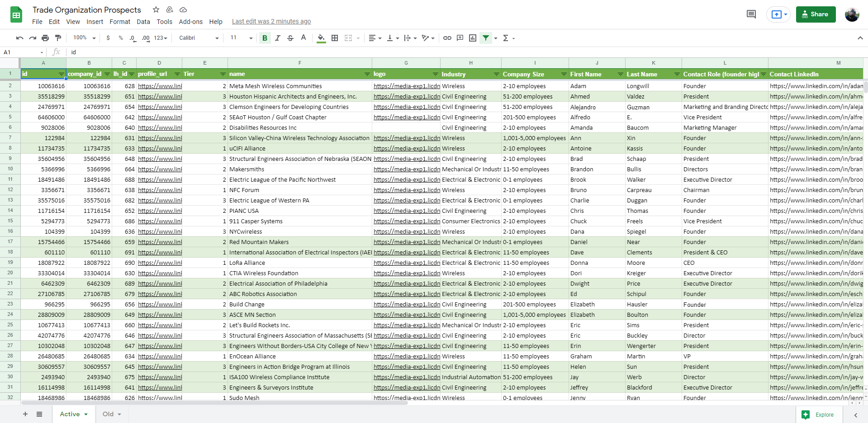The width and height of the screenshot is (868, 423).
Task: Open filter on Company Size column header
Action: 564,74
